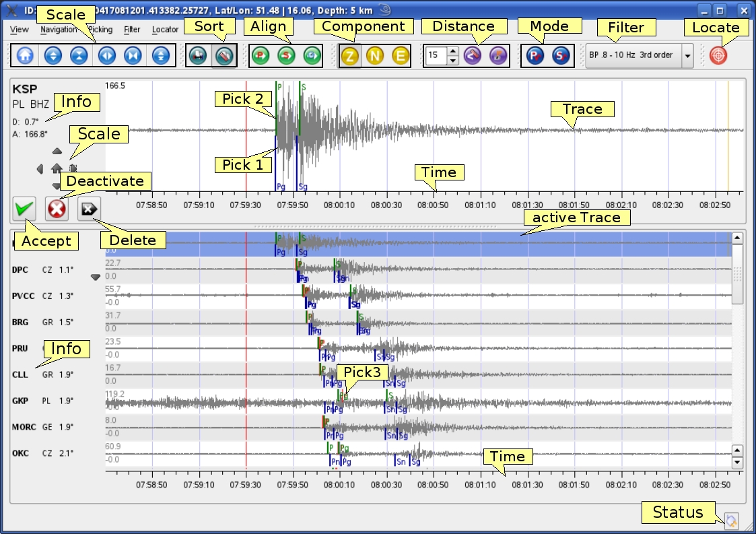Screen dimensions: 756x534
Task: Click the red X deactivate pick button
Action: 57,209
